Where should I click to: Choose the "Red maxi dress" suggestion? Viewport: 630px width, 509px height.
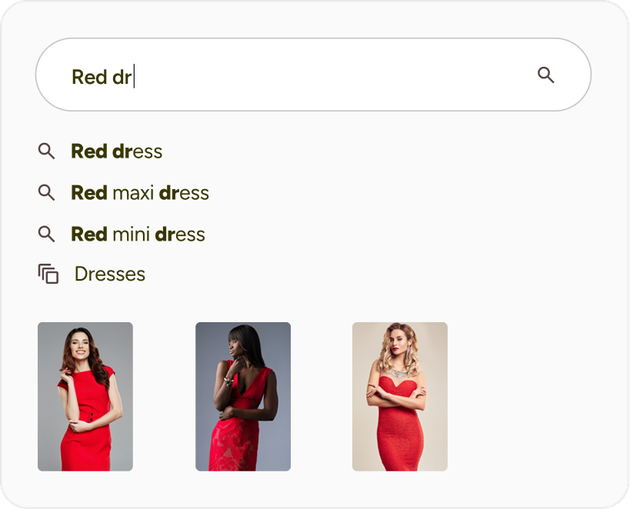pos(140,192)
